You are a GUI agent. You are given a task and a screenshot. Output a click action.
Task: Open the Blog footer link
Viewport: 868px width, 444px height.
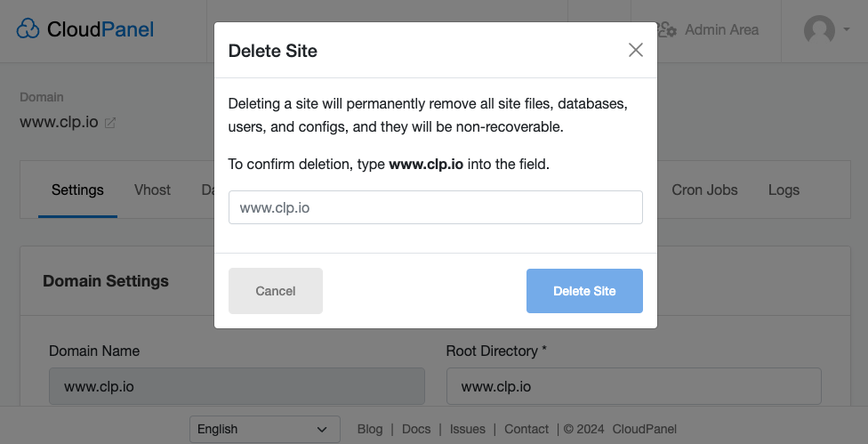tap(369, 429)
